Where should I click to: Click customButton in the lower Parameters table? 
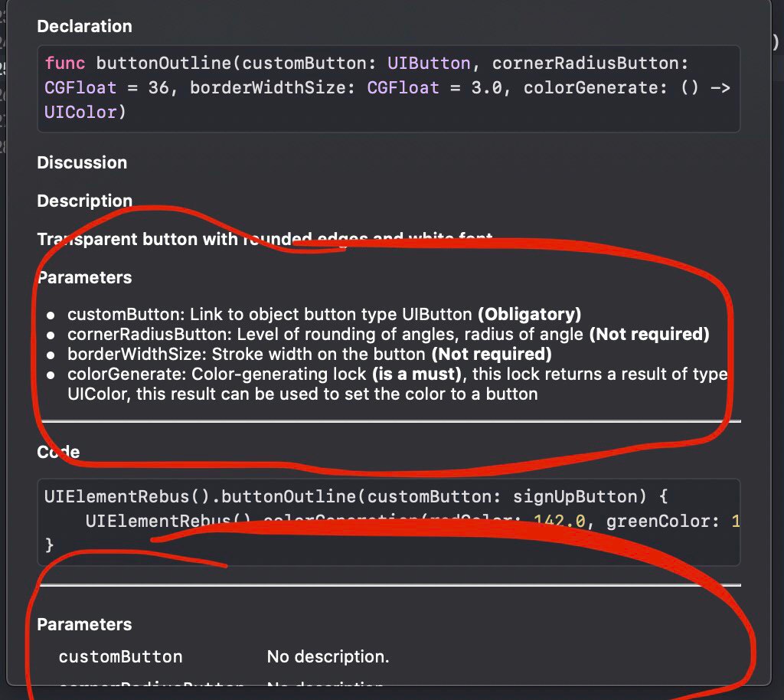coord(120,656)
